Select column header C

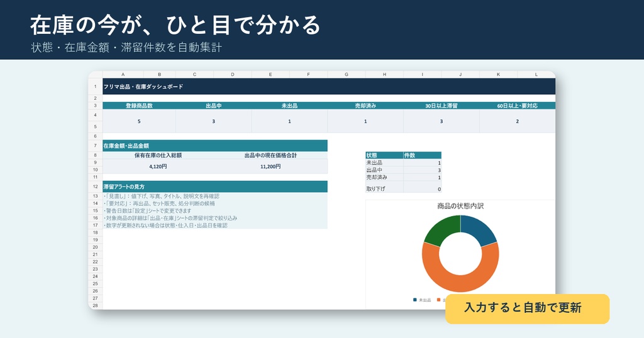(x=195, y=74)
